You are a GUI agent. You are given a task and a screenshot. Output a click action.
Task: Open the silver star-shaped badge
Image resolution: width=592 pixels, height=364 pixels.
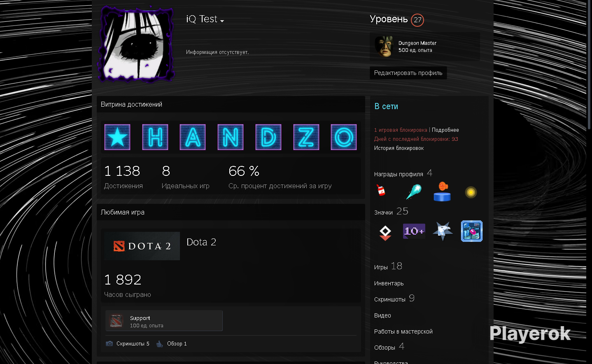(x=443, y=231)
